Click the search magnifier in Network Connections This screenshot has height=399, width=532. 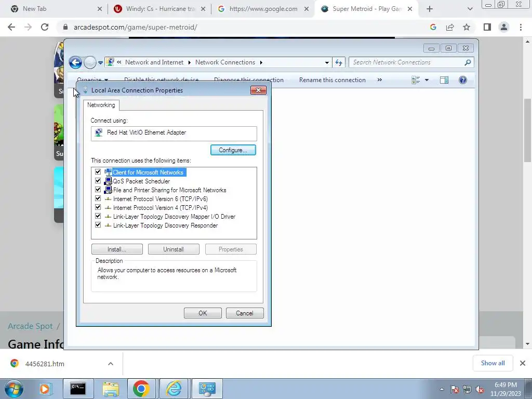(468, 62)
